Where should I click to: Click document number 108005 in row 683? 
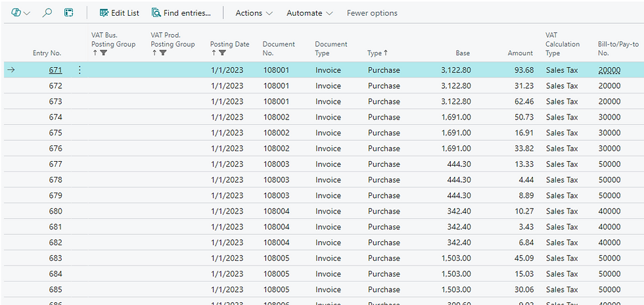[277, 258]
